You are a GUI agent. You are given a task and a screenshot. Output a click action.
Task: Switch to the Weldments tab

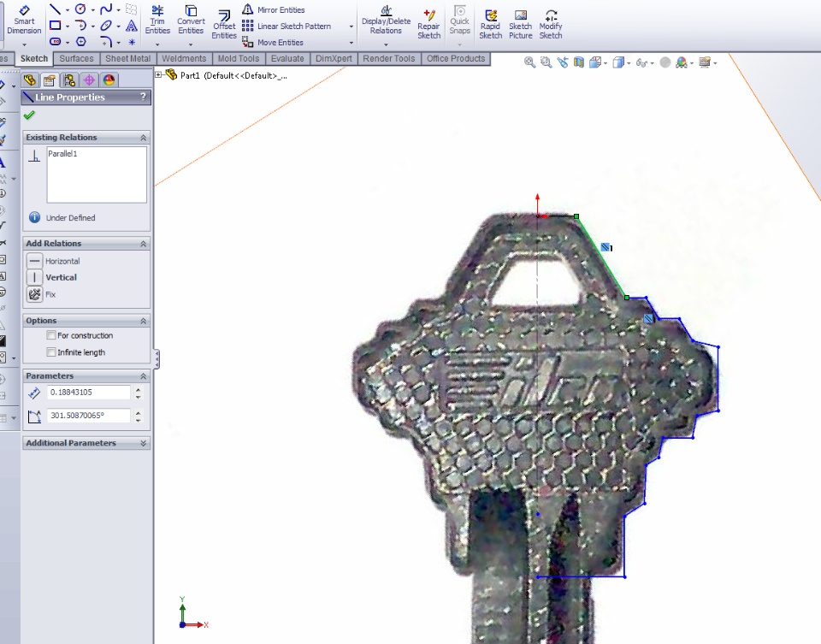pos(184,59)
